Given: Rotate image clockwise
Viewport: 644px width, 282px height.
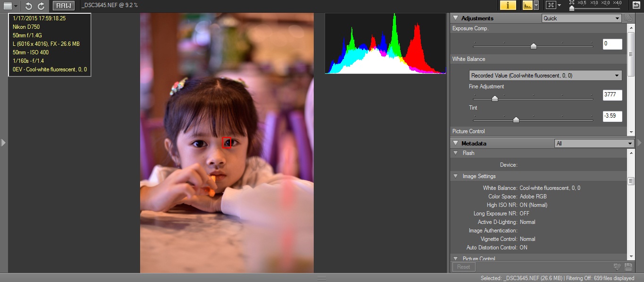Looking at the screenshot, I should (41, 6).
